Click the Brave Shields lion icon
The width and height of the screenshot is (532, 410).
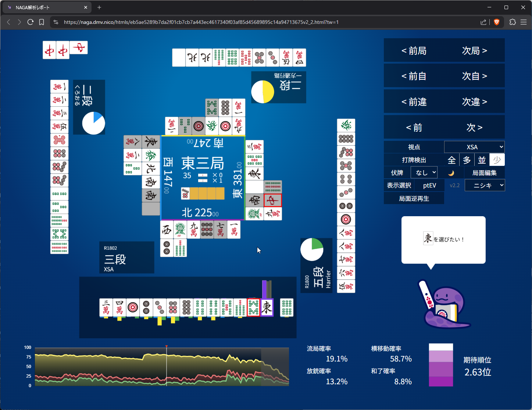coord(497,22)
